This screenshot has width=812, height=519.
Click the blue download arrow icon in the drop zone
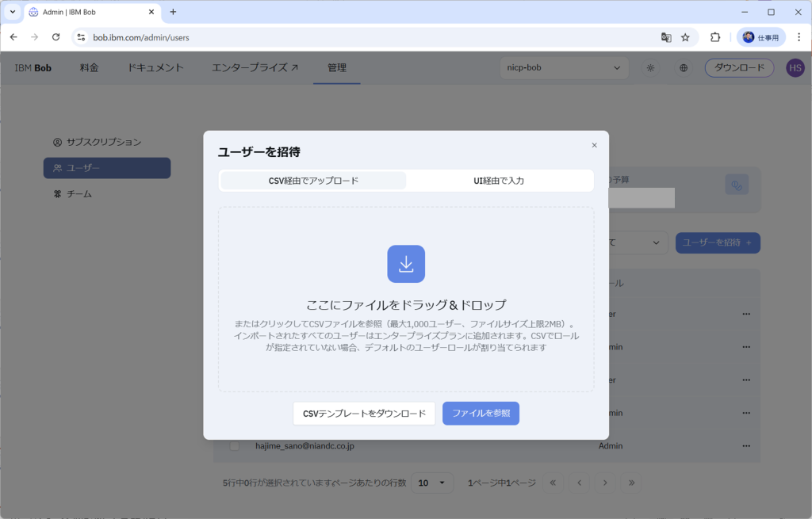(x=406, y=264)
